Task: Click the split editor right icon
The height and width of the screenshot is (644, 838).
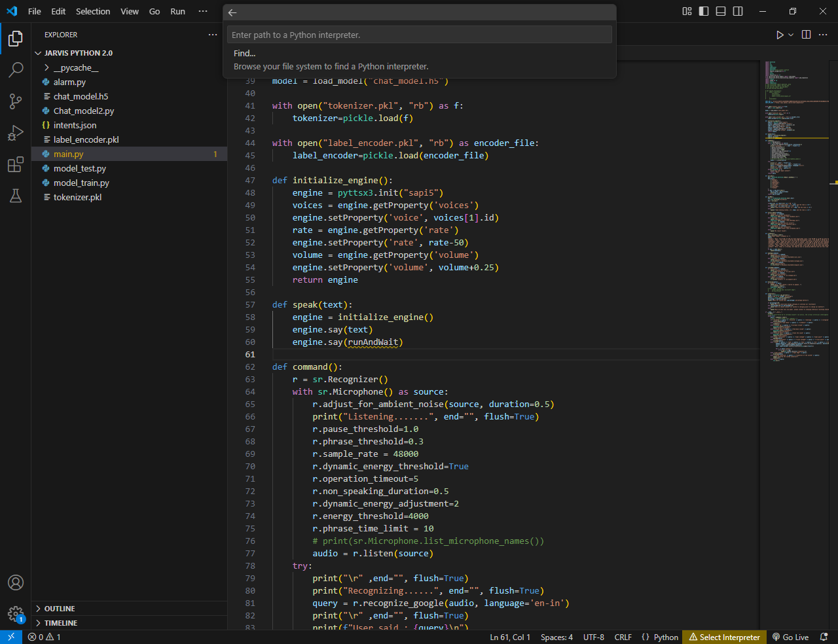Action: 807,35
